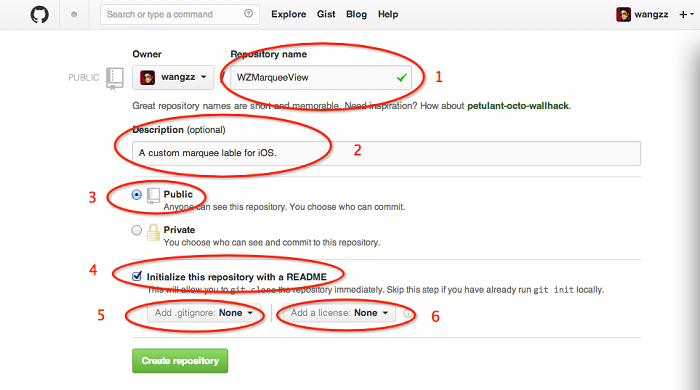The width and height of the screenshot is (700, 390).
Task: Go to Explore in the top menu
Action: 288,14
